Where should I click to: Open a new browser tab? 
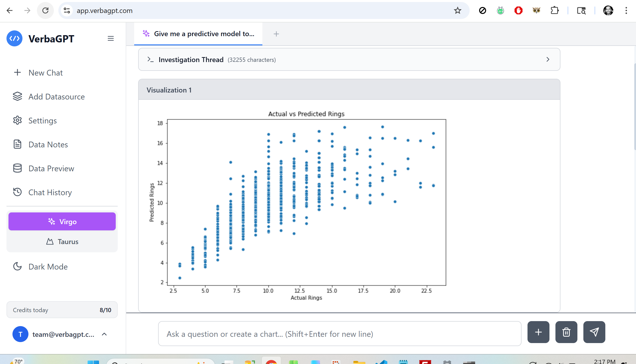(x=276, y=34)
